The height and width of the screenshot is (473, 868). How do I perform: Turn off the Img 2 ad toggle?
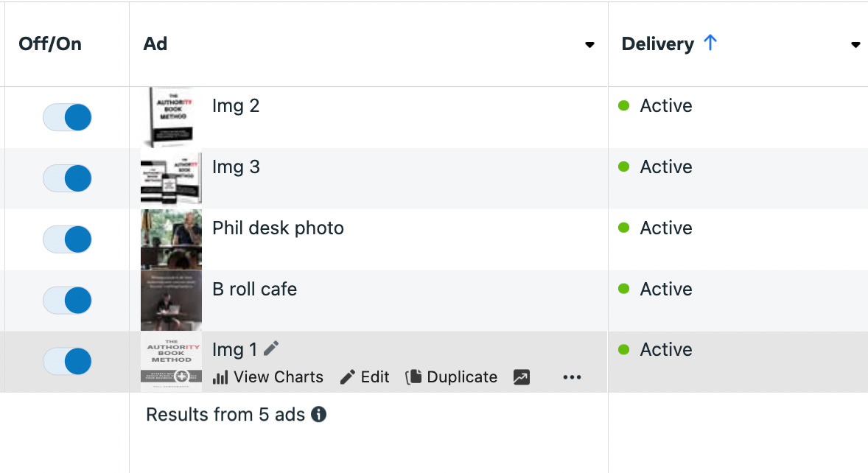[x=67, y=117]
